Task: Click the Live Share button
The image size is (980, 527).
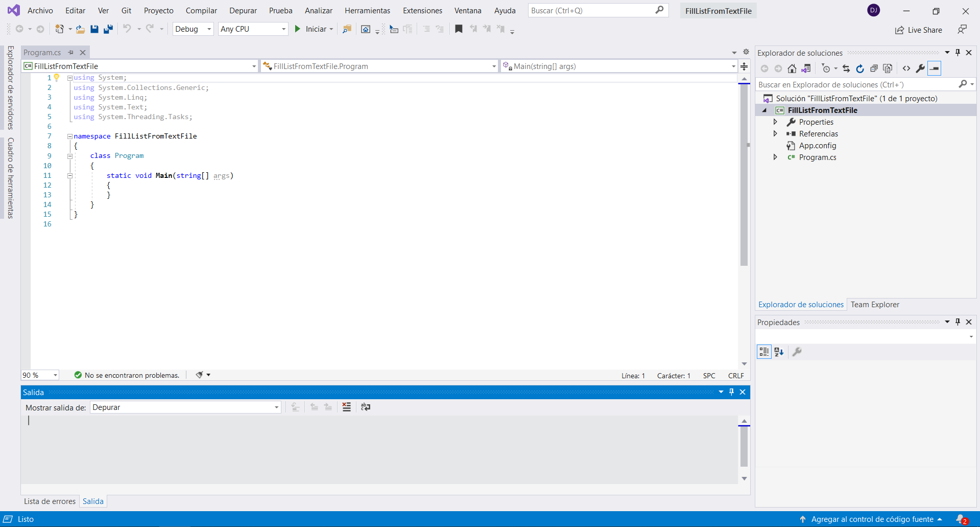Action: coord(919,30)
